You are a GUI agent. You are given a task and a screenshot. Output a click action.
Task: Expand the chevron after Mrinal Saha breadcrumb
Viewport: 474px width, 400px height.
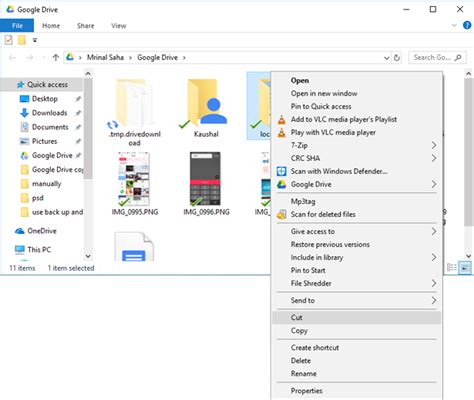[130, 58]
